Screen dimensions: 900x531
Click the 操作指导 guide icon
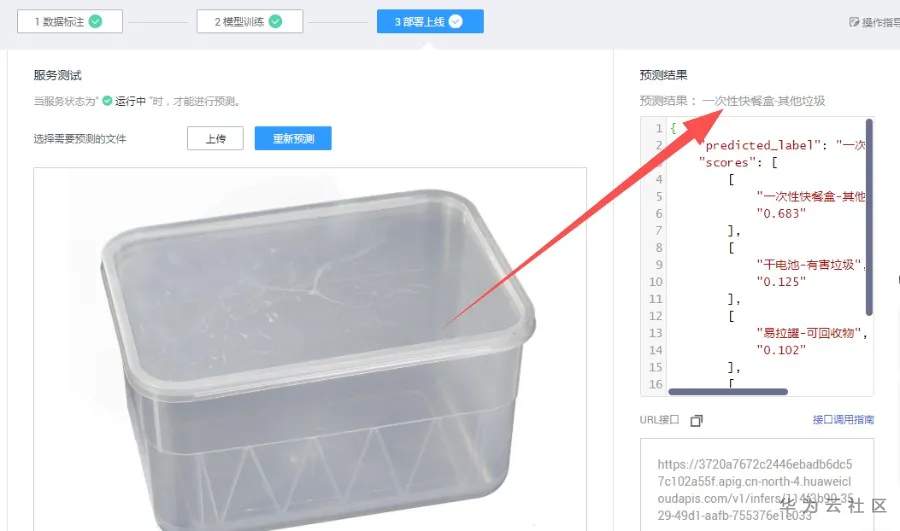(x=854, y=22)
